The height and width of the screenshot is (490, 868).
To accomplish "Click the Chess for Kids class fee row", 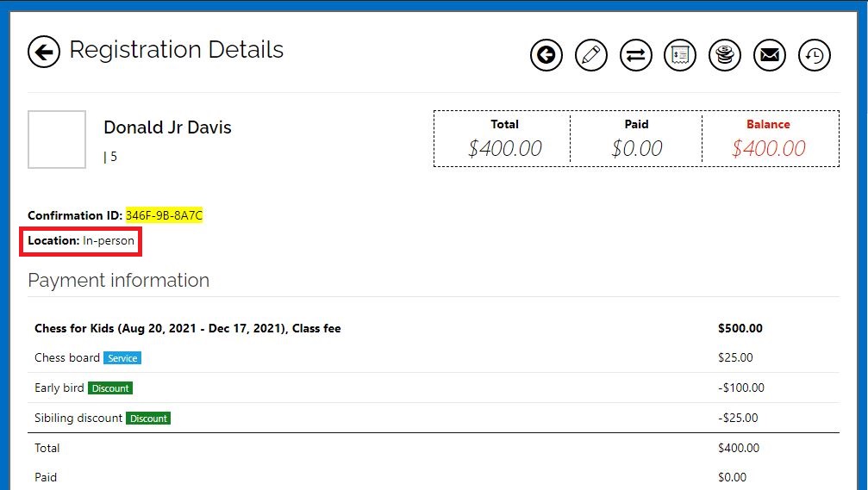I will tap(187, 328).
